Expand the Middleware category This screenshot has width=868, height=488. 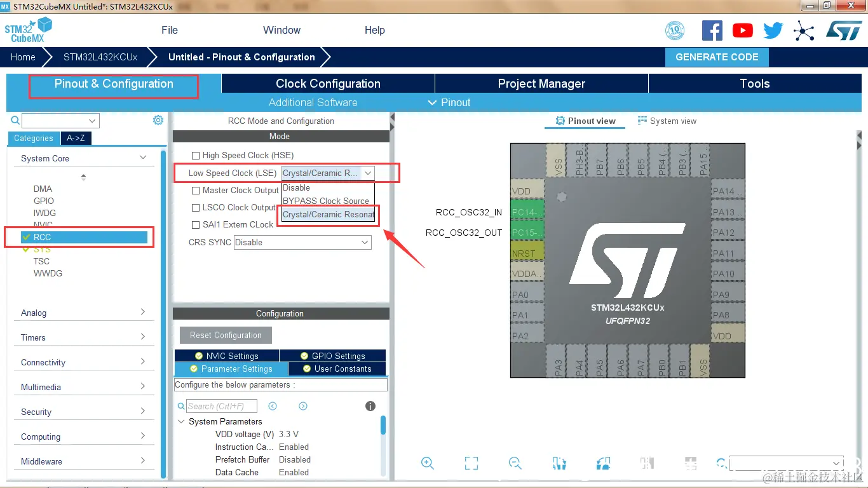[x=143, y=461]
